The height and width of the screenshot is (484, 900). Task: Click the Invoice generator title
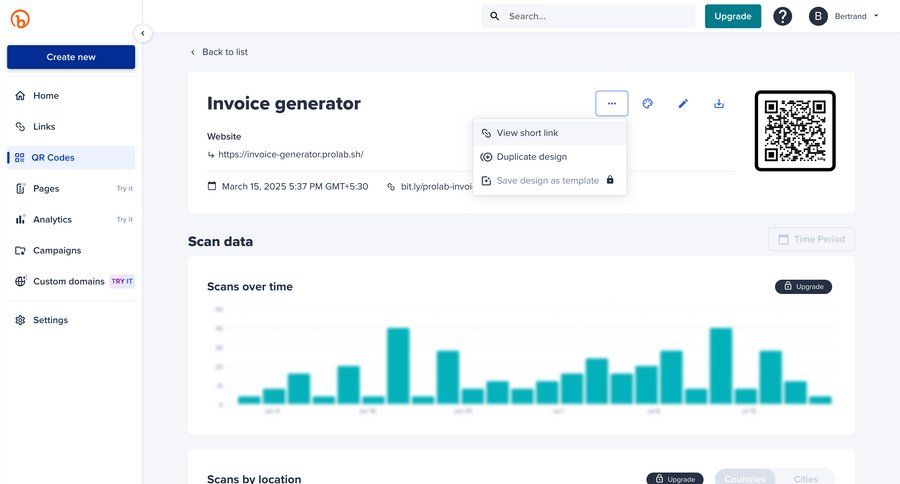pos(284,103)
